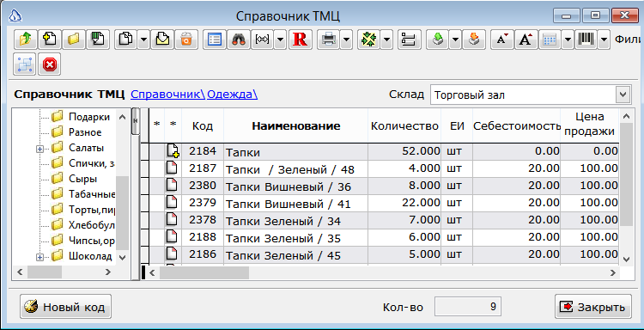Screen dimensions: 644x330
Task: Click the column width fit icon
Action: tap(263, 39)
